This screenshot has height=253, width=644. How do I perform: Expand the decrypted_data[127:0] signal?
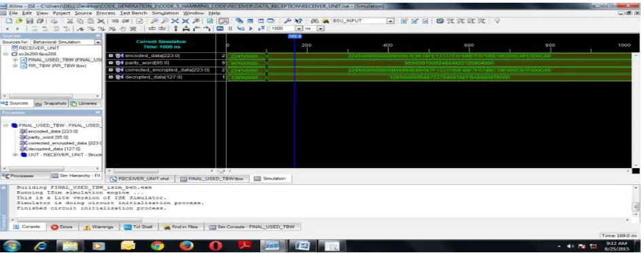(x=111, y=77)
